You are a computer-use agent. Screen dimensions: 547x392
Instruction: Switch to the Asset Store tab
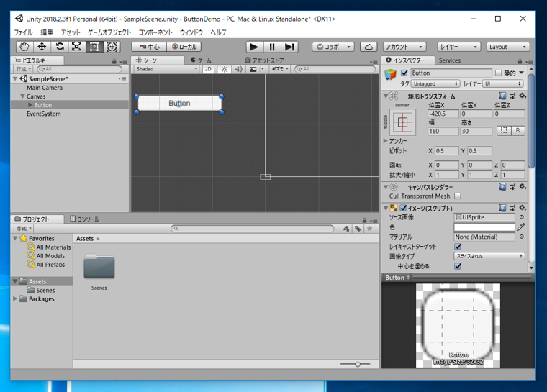pyautogui.click(x=264, y=60)
